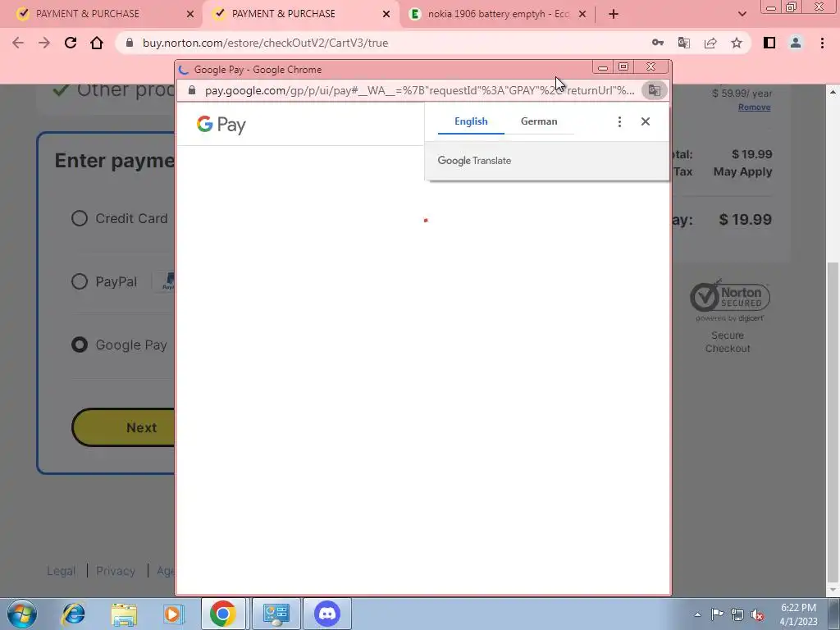
Task: Open Windows Media Player from taskbar
Action: [x=173, y=614]
